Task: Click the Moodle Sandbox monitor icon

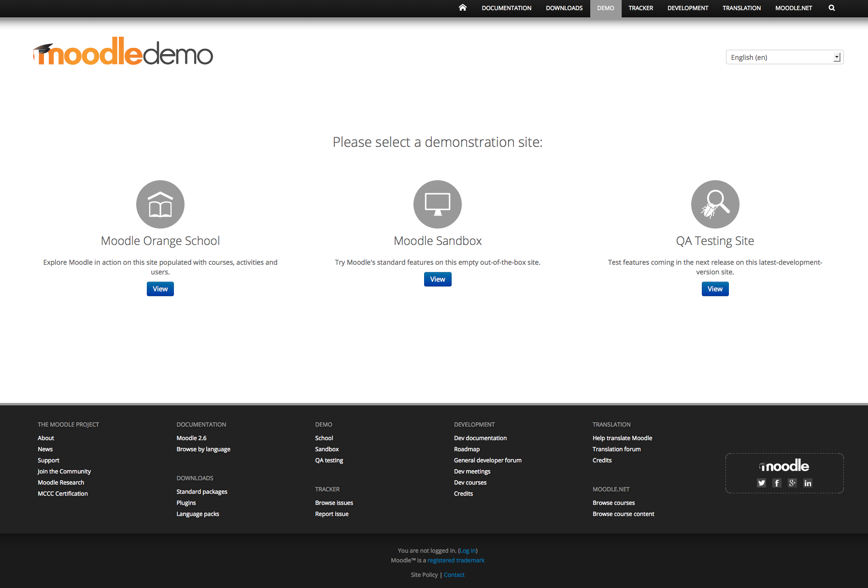Action: 438,204
